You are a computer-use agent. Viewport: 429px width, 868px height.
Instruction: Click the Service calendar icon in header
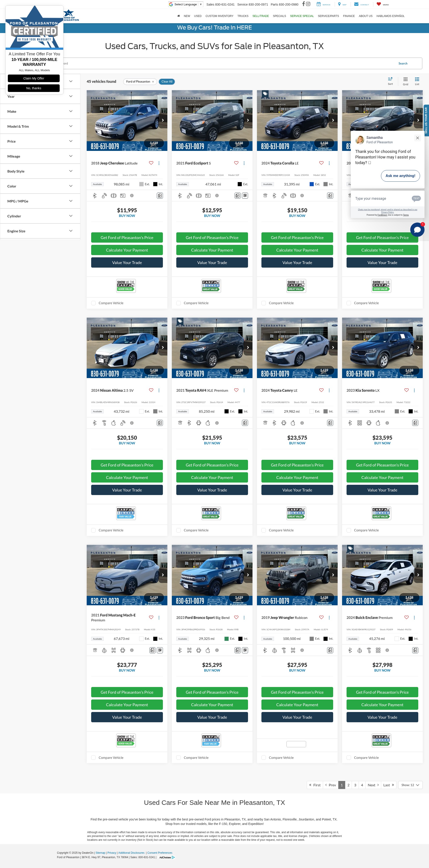click(318, 4)
